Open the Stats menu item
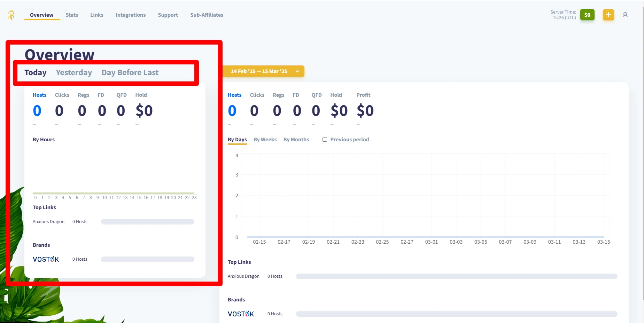This screenshot has height=323, width=644. (72, 15)
